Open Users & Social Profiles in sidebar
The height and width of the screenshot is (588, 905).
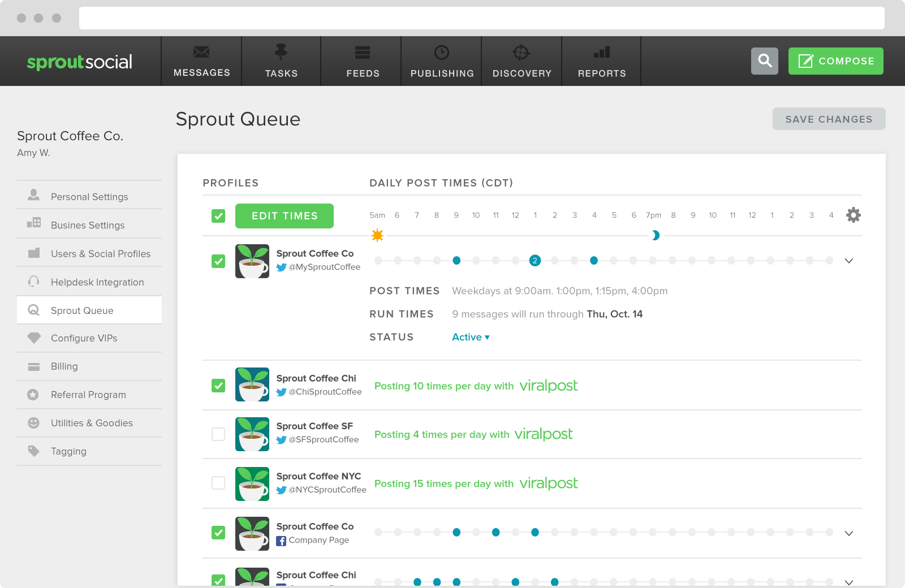(89, 253)
